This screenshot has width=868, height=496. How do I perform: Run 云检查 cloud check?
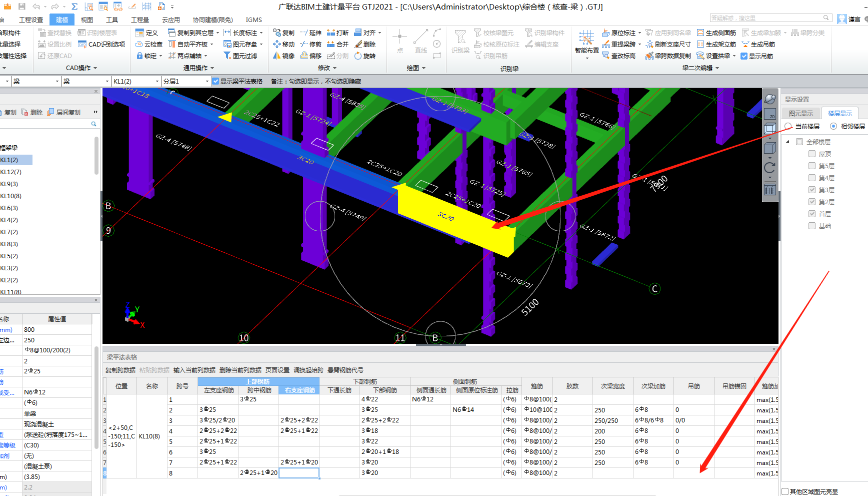pos(149,44)
